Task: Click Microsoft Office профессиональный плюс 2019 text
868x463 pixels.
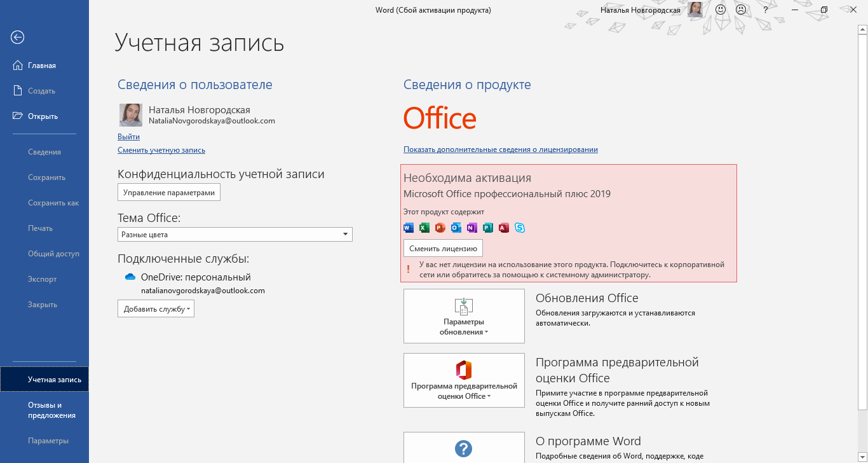Action: 507,194
